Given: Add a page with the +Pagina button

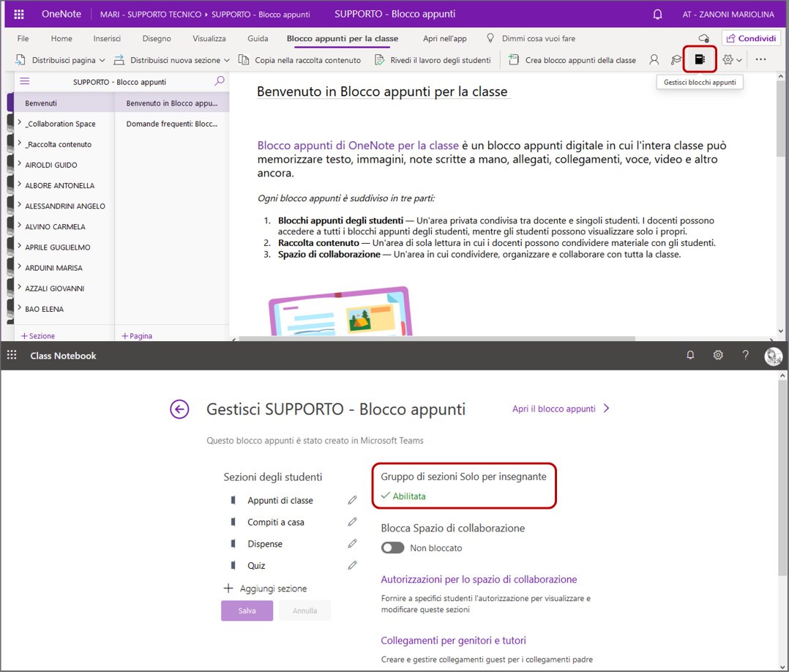Looking at the screenshot, I should pyautogui.click(x=137, y=336).
